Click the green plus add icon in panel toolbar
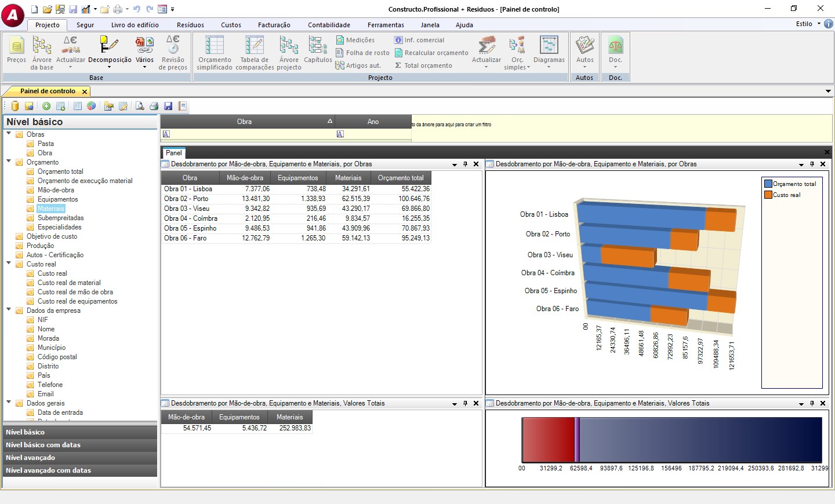The height and width of the screenshot is (504, 835). pyautogui.click(x=46, y=106)
